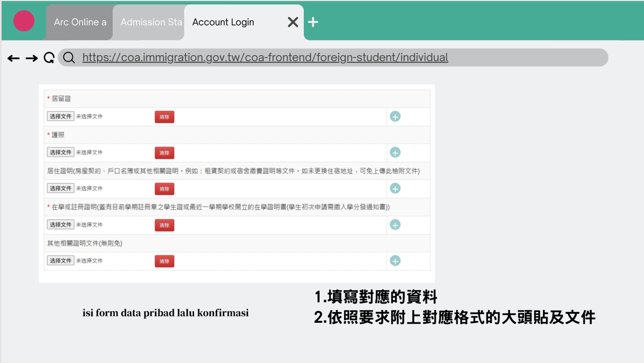Viewport: 644px width, 363px height.
Task: Click the browser back arrow
Action: [x=14, y=57]
